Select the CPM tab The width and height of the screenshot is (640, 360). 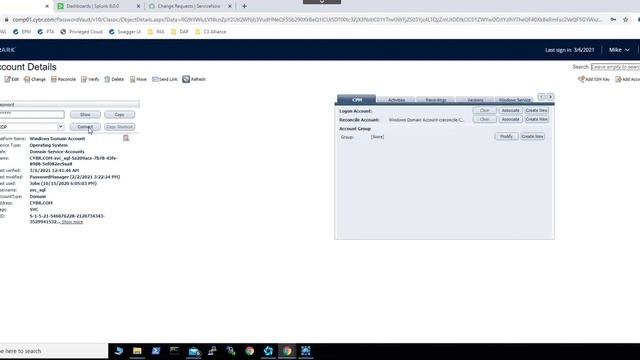[357, 100]
